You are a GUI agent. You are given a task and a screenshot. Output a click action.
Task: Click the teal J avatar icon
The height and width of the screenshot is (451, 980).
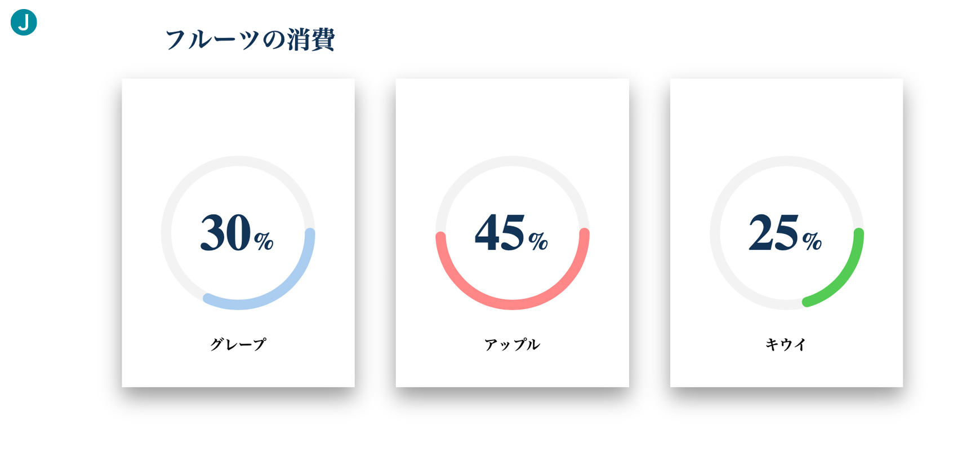(x=24, y=23)
